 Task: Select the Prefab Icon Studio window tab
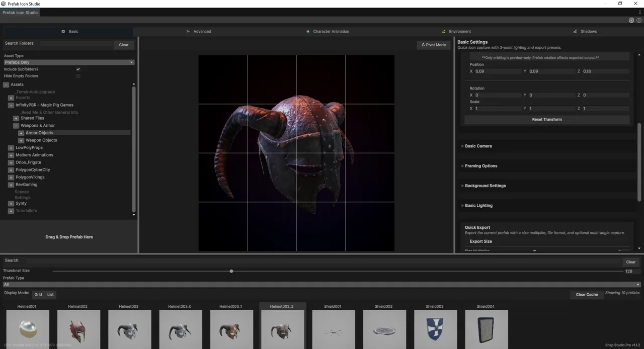(20, 13)
